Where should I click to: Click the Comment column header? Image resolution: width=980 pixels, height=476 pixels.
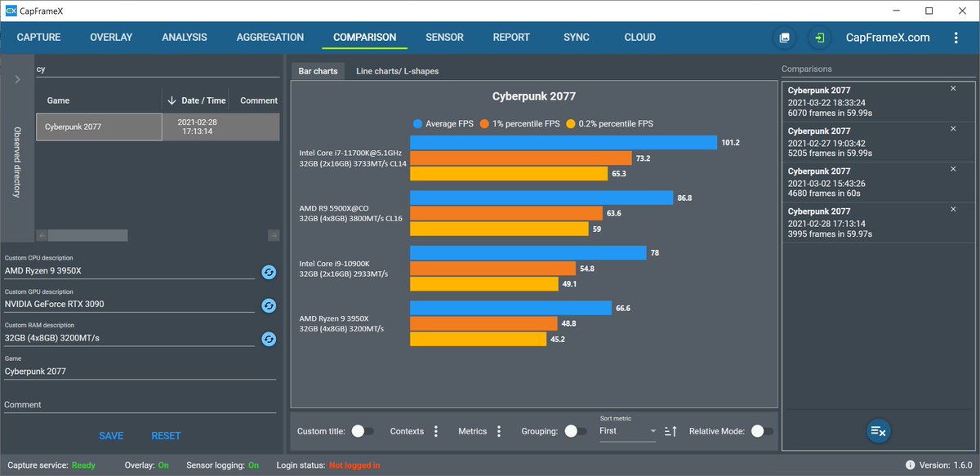tap(259, 100)
